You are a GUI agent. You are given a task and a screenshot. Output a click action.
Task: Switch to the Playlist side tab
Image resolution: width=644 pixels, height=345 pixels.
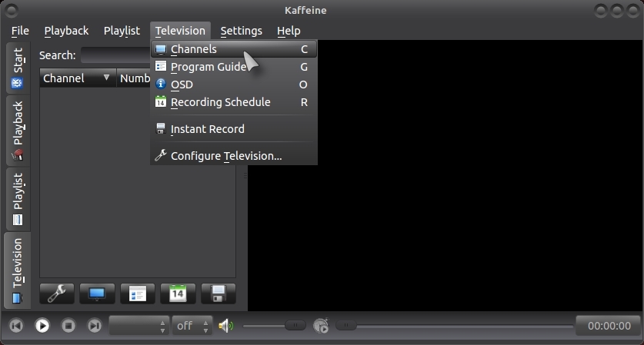tap(18, 199)
